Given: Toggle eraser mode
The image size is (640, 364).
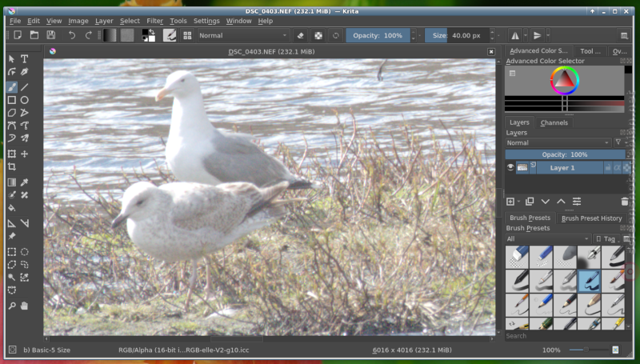Looking at the screenshot, I should (301, 35).
